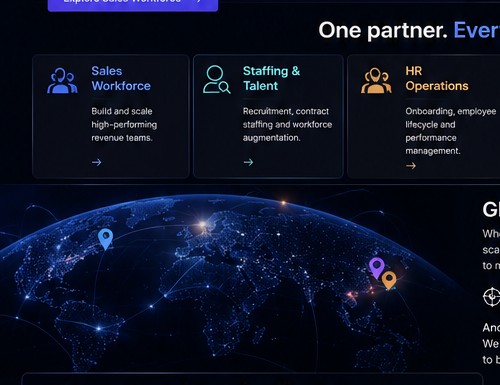Open the Staffing & Talent heading link
The height and width of the screenshot is (385, 500).
tap(271, 78)
